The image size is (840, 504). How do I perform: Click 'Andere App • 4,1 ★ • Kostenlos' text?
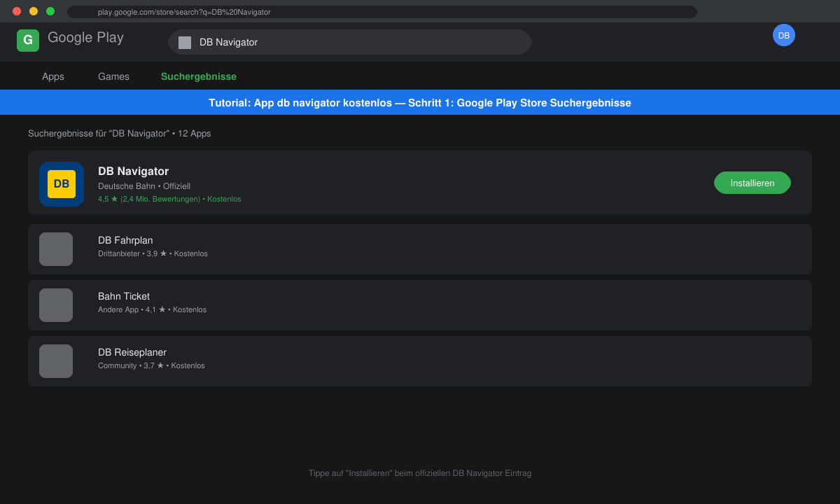pos(152,309)
